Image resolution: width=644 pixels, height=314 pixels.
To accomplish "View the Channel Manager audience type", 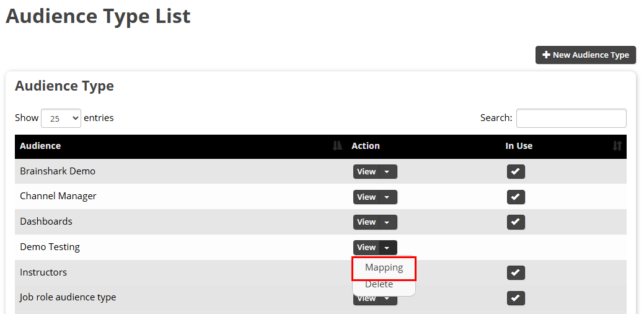I will click(x=366, y=197).
